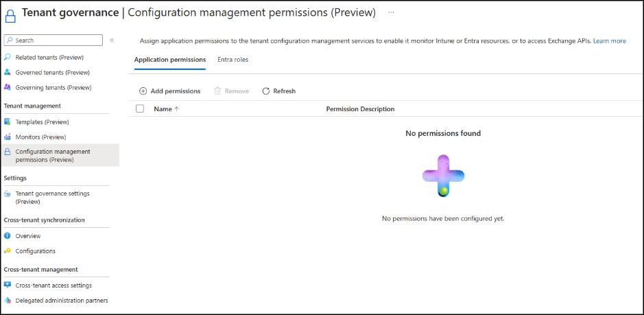Open the more options ellipsis menu
644x315 pixels.
pos(391,12)
